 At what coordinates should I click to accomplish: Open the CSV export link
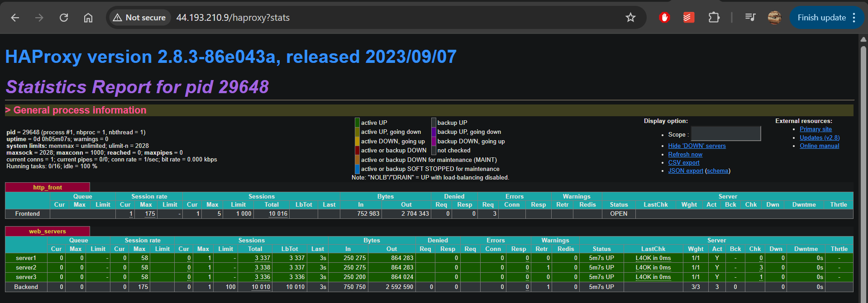click(x=684, y=162)
